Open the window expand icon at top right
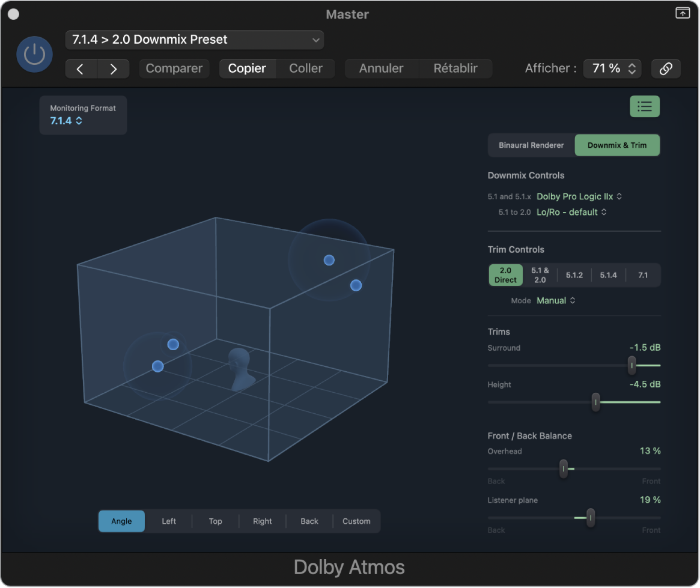The image size is (700, 588). 682,13
